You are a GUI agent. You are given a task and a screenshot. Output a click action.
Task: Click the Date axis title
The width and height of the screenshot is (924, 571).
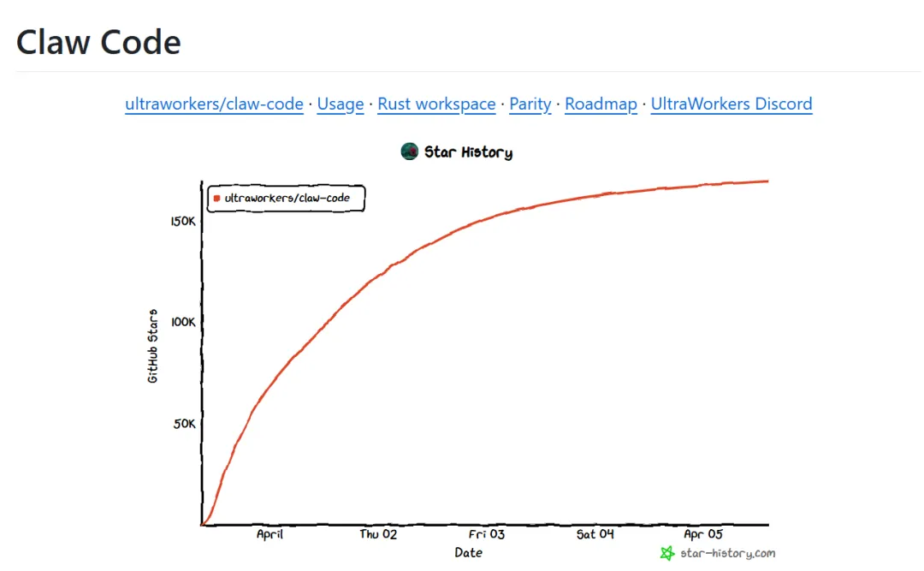[469, 553]
